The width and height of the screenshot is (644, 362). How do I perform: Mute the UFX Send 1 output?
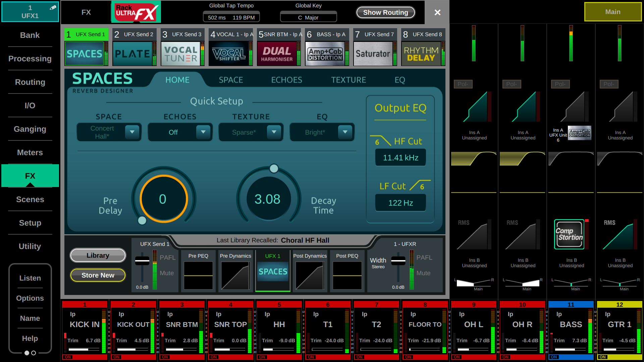pyautogui.click(x=167, y=273)
